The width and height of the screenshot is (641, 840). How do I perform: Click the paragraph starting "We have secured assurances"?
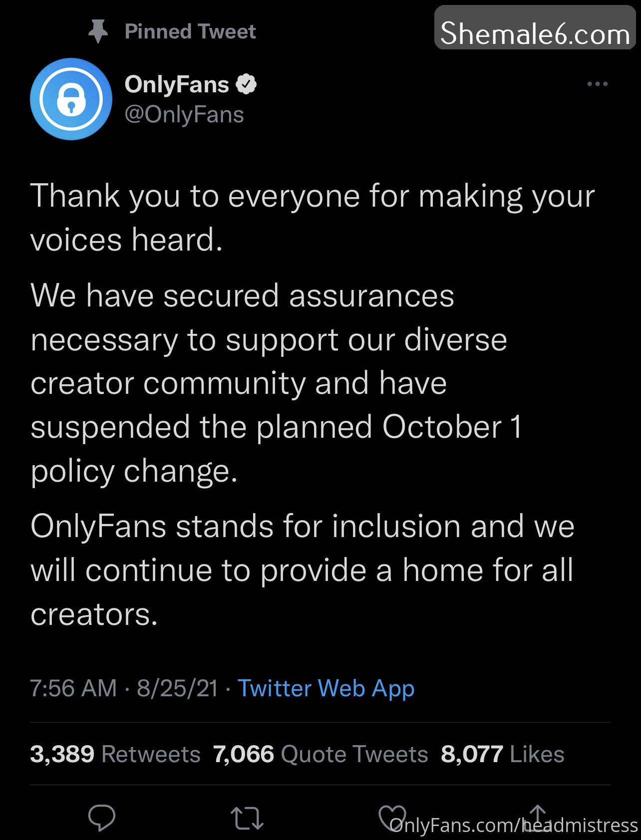point(270,383)
